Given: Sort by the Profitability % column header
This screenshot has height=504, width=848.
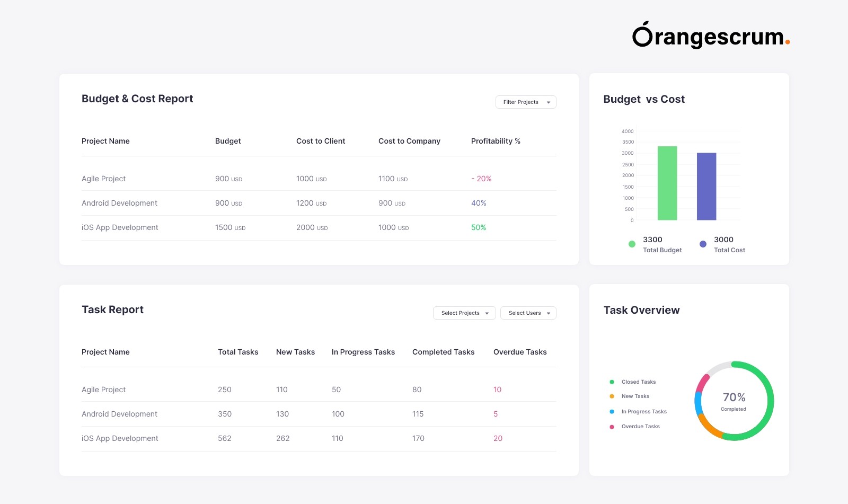Looking at the screenshot, I should [496, 141].
